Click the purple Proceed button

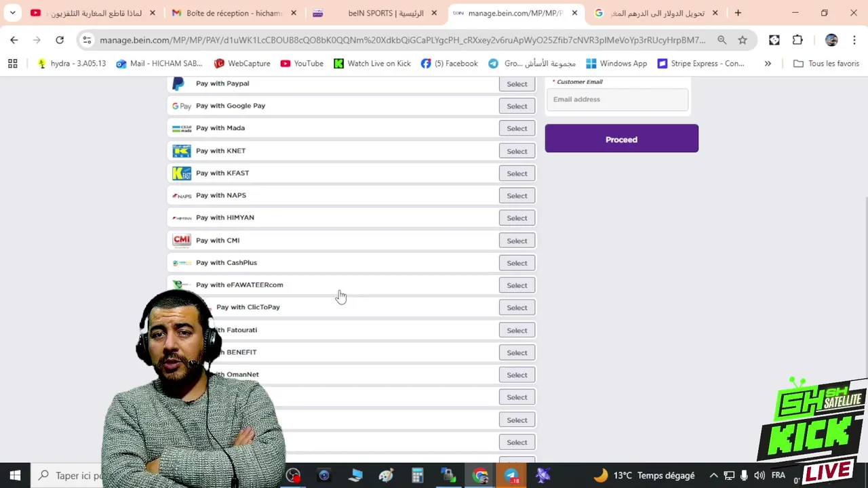pos(621,138)
